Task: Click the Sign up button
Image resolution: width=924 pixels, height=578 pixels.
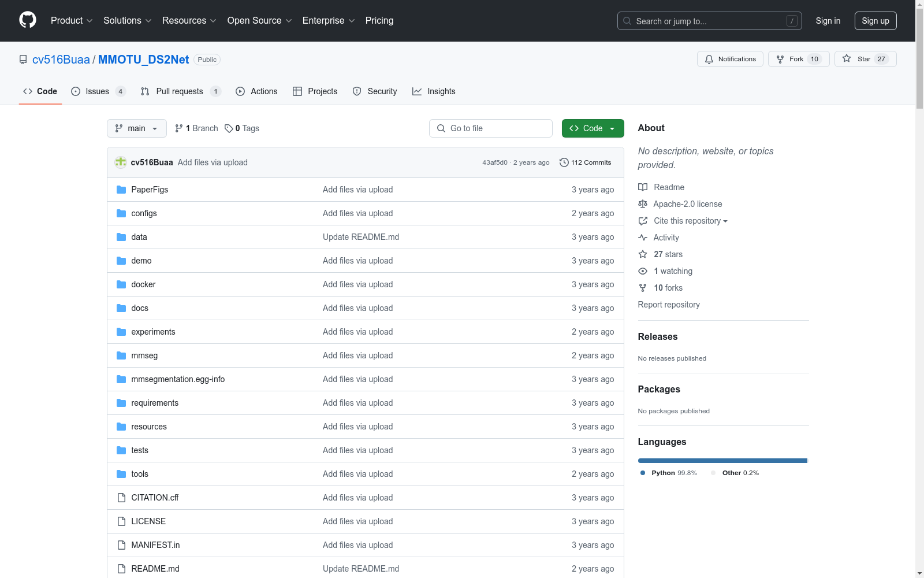Action: [x=875, y=21]
